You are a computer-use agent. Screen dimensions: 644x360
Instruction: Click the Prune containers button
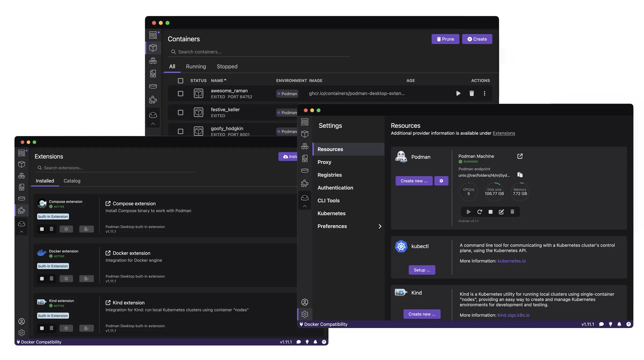click(x=445, y=39)
